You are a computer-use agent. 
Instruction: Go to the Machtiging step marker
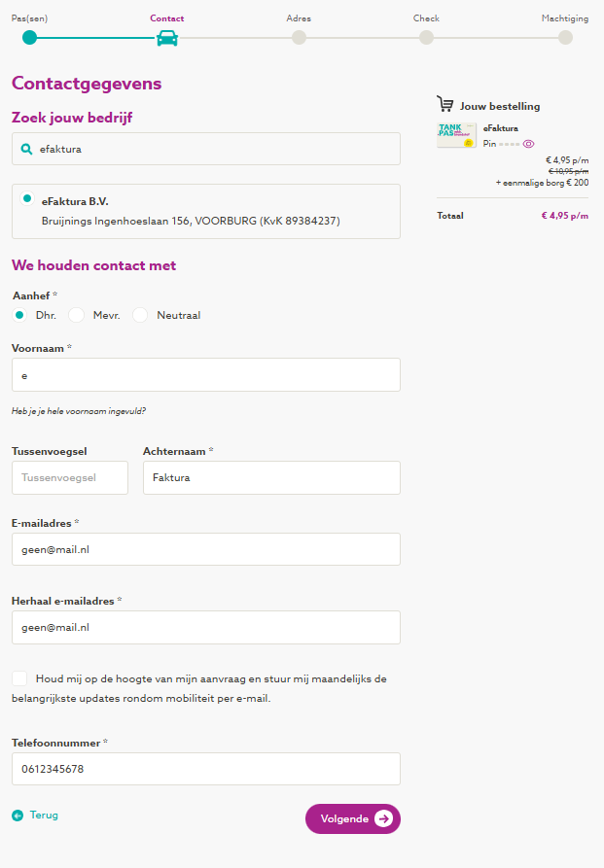click(565, 38)
